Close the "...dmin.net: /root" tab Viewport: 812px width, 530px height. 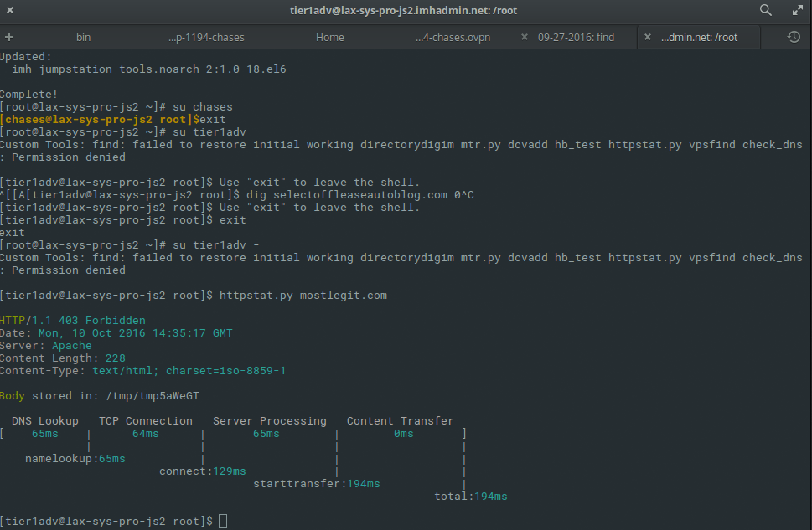[648, 38]
